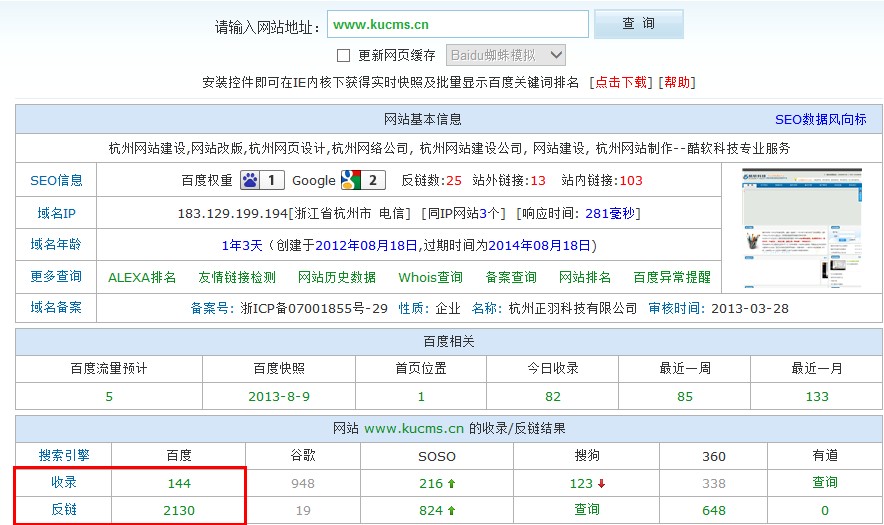Select the 友情链接检测 link
This screenshot has height=525, width=884.
(x=237, y=278)
